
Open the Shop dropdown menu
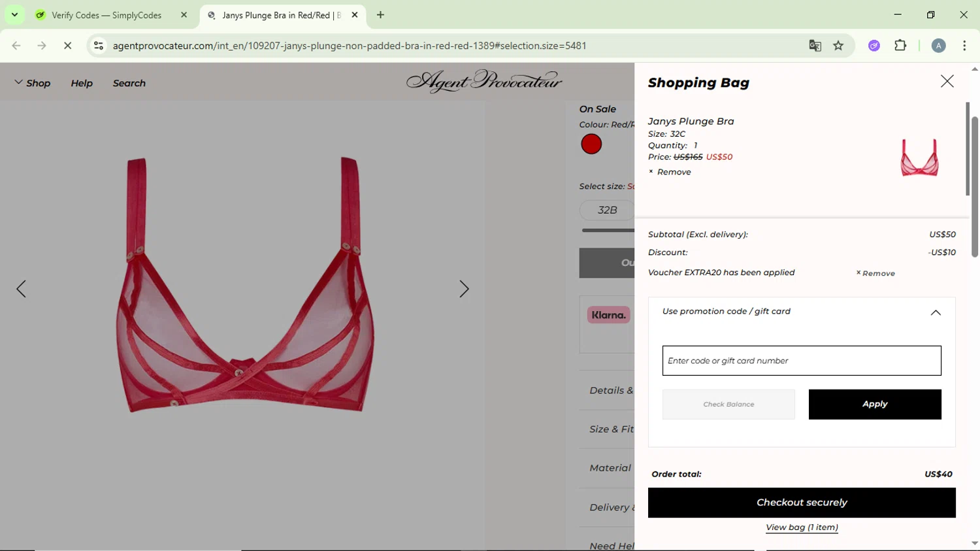pos(33,83)
